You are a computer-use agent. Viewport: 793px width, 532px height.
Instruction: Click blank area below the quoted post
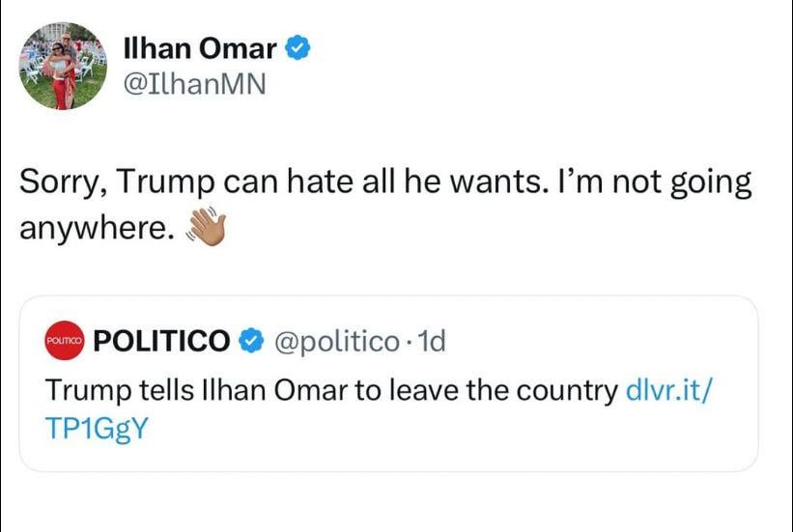coord(386,502)
